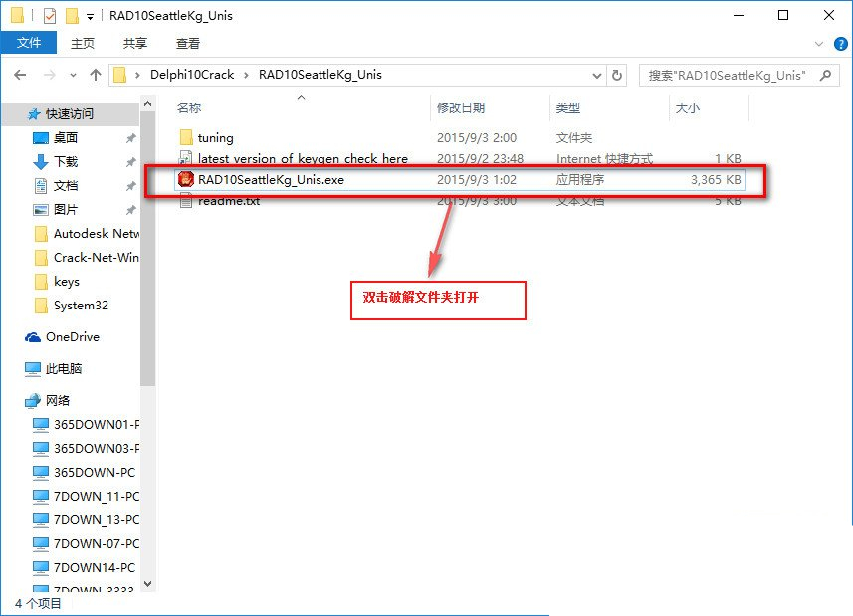Click the New Folder quick access toolbar icon

coord(72,16)
